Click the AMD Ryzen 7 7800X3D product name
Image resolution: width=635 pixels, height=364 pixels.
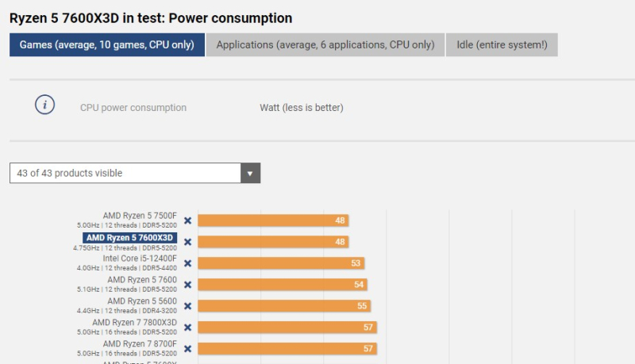coord(134,323)
